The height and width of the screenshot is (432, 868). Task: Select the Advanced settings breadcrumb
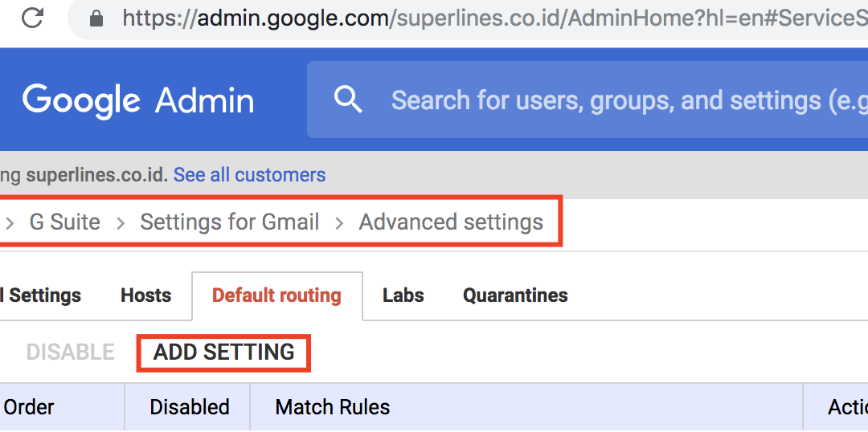click(451, 222)
